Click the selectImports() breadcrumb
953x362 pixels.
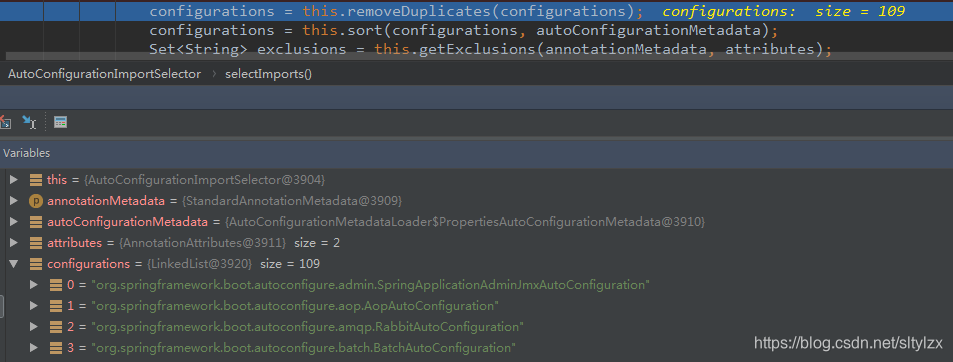[x=268, y=74]
